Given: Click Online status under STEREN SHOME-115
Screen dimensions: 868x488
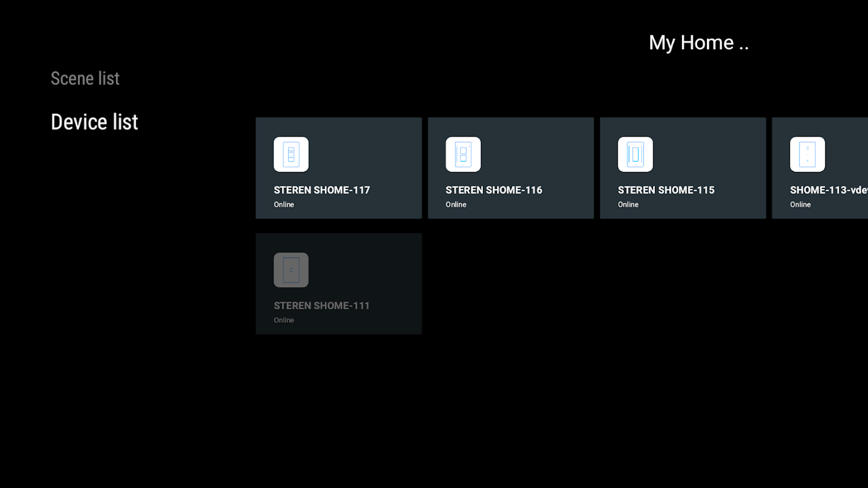Looking at the screenshot, I should (628, 204).
